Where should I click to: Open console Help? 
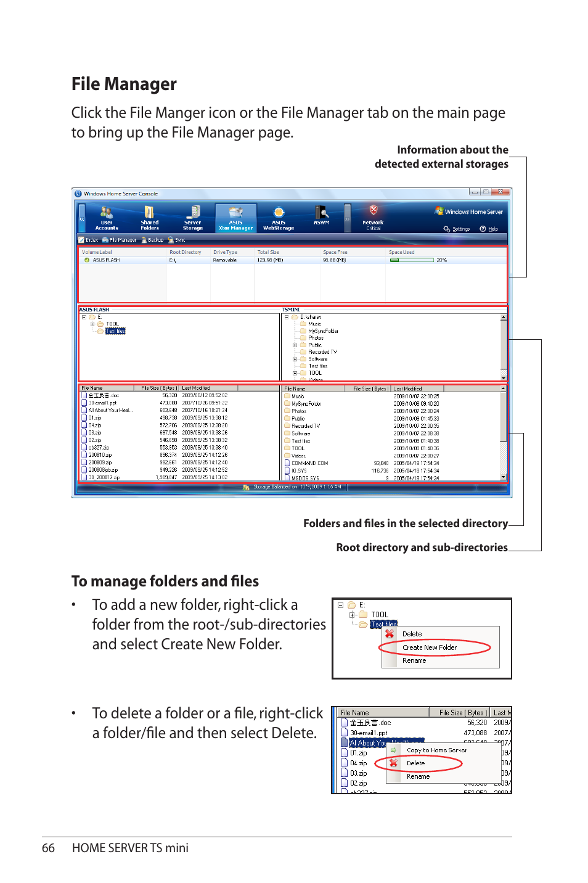pyautogui.click(x=489, y=229)
